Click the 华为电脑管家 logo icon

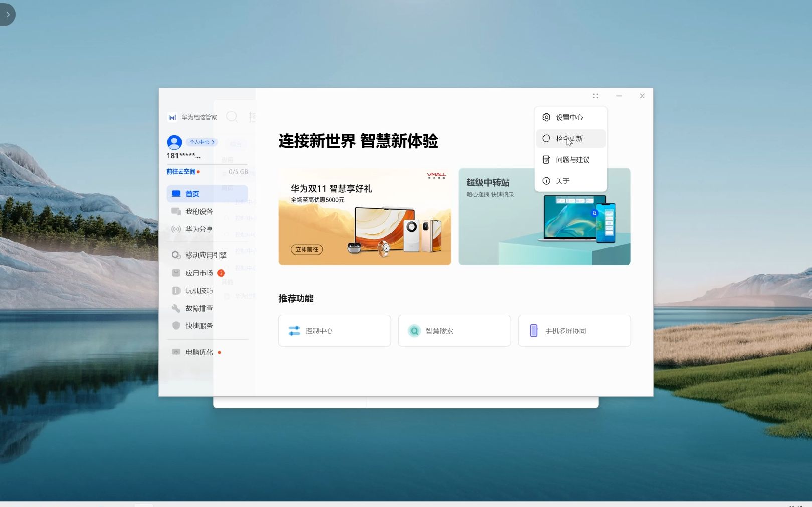(172, 117)
